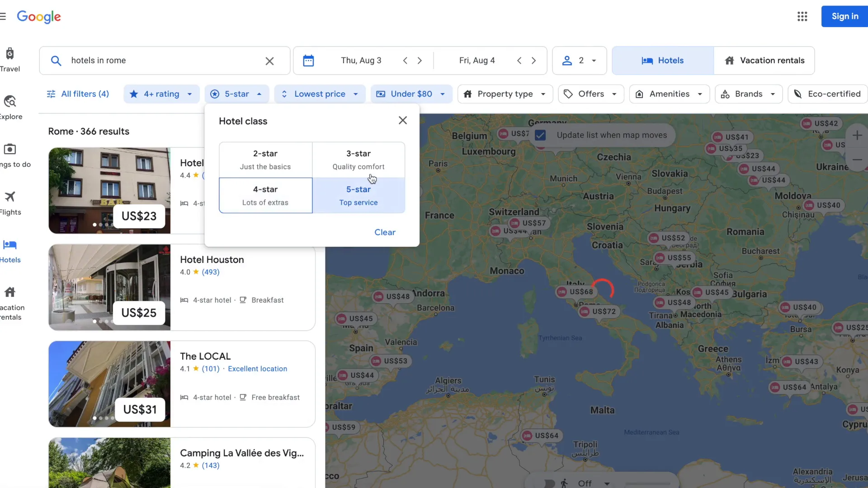Click US$68 map price pin
Image resolution: width=868 pixels, height=488 pixels.
coord(576,292)
